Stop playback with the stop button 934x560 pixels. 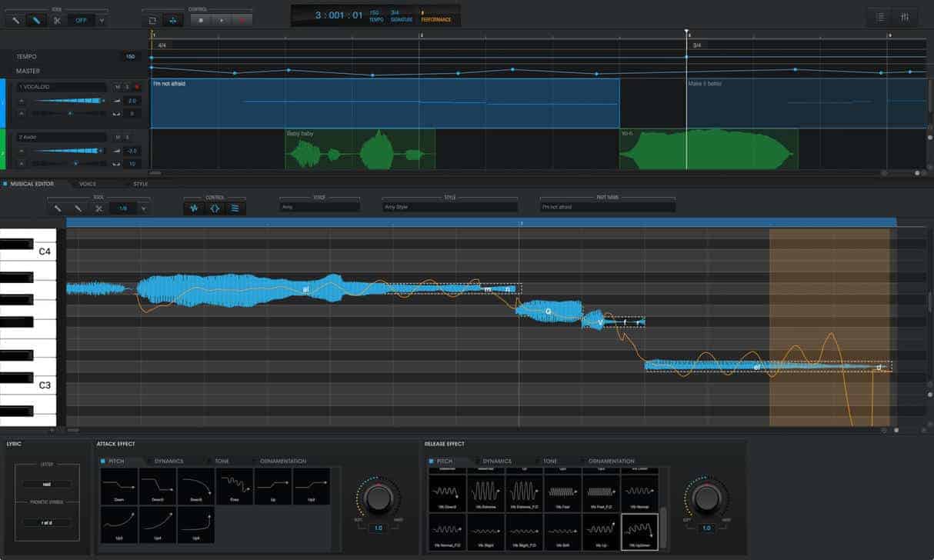coord(202,21)
